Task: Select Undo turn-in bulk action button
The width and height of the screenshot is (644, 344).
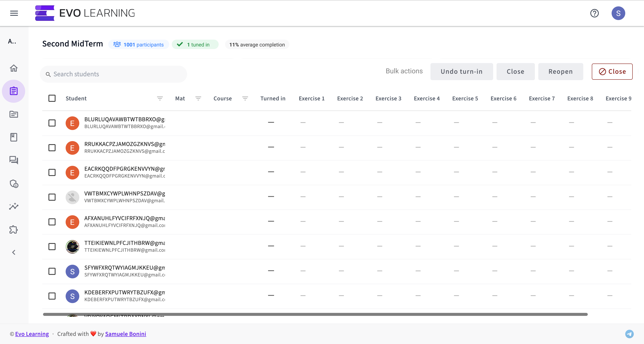Action: (461, 72)
